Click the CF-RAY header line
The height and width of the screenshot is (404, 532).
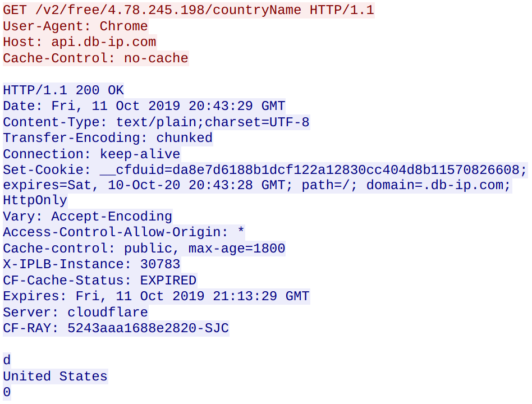pyautogui.click(x=116, y=328)
